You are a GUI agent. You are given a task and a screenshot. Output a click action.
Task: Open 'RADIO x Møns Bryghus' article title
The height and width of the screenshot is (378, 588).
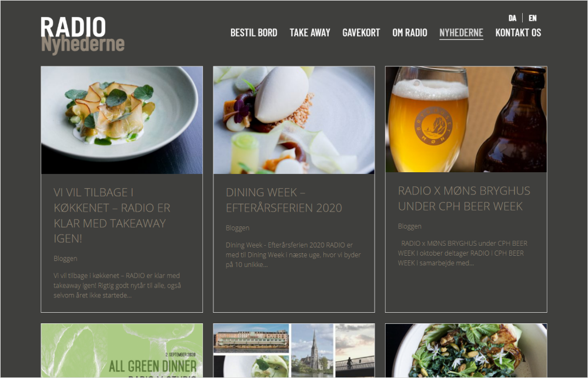[464, 198]
